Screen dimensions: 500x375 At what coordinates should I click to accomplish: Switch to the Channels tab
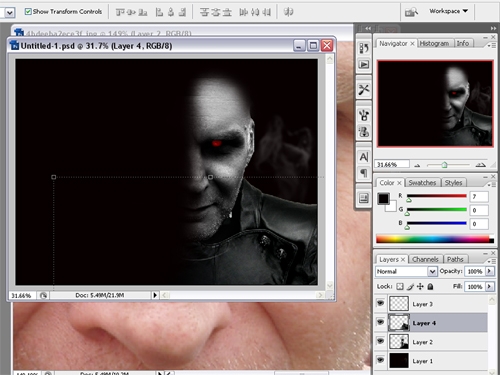425,259
